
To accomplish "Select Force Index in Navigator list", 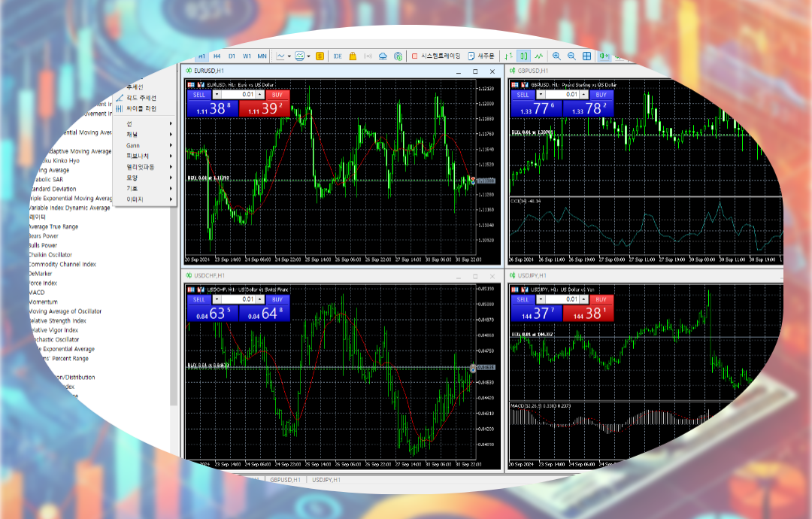I will [43, 284].
